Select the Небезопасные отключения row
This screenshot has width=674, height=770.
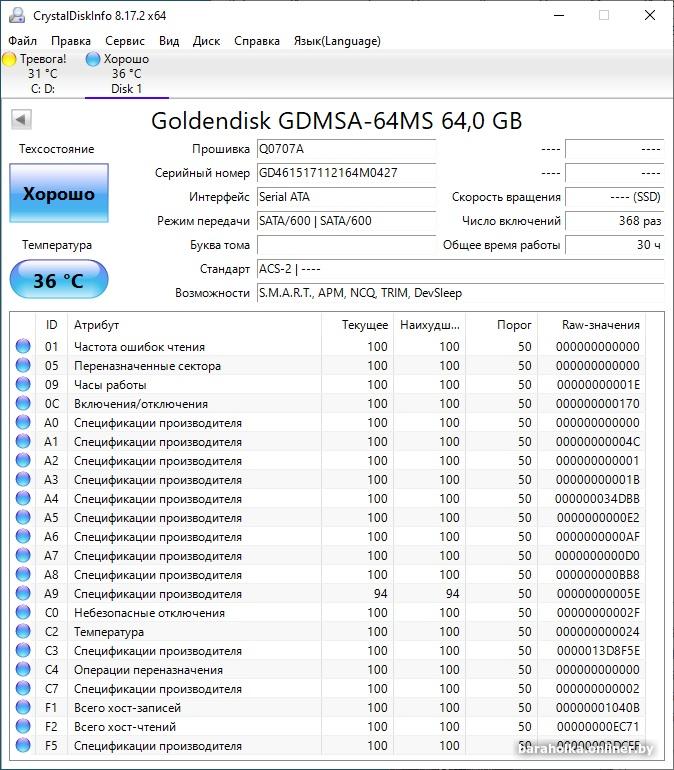point(328,612)
